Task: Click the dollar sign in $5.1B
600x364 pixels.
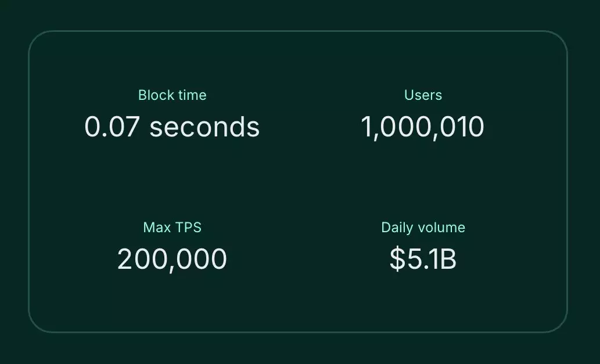Action: [397, 259]
